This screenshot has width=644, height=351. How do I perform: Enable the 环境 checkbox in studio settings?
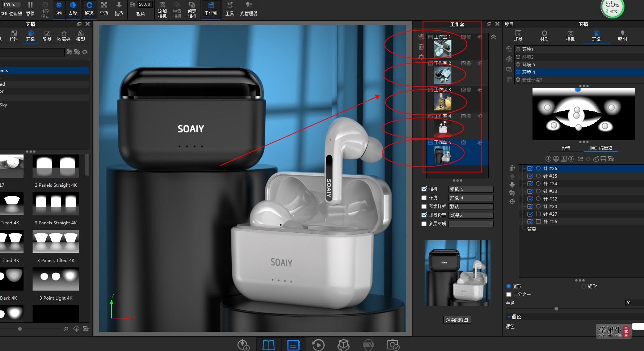424,198
